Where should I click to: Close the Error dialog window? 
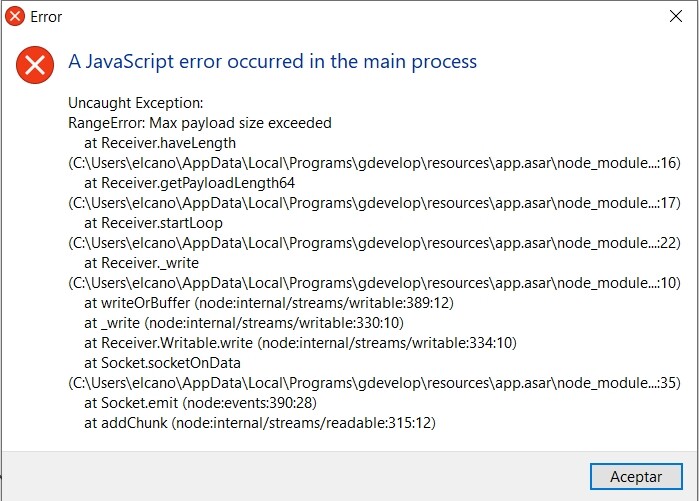676,16
